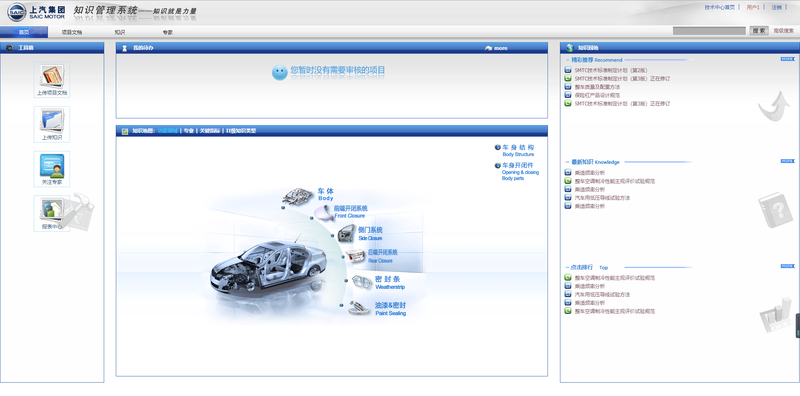Click the 车体 Body label
Screen dimensions: 800x396
tap(326, 194)
